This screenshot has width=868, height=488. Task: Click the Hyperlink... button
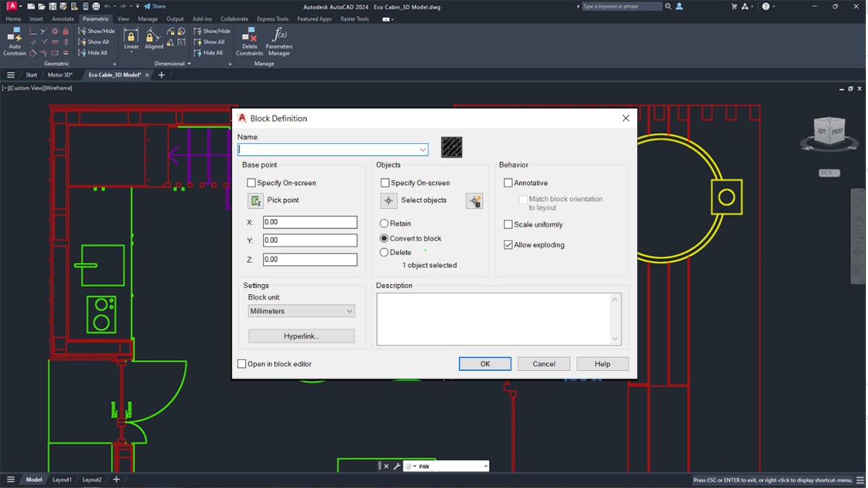click(x=302, y=336)
